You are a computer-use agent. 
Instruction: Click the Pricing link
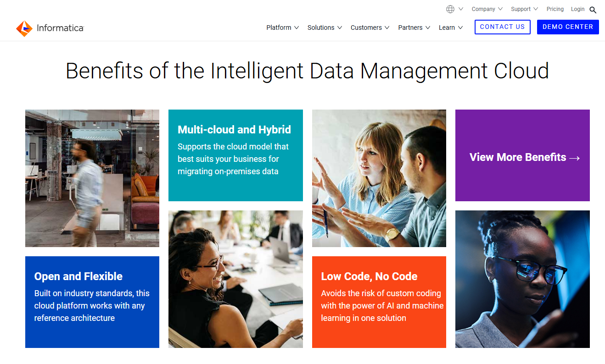point(555,9)
